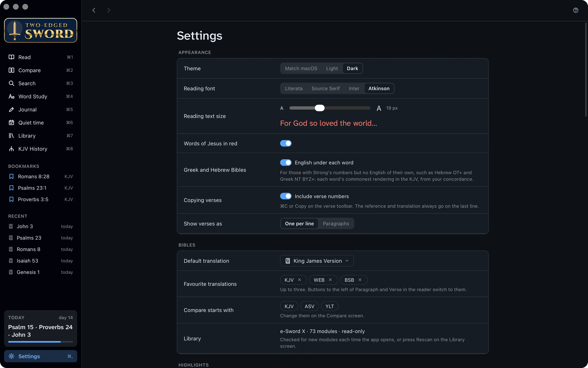Choose Paragraphs for showing verses

click(x=336, y=224)
